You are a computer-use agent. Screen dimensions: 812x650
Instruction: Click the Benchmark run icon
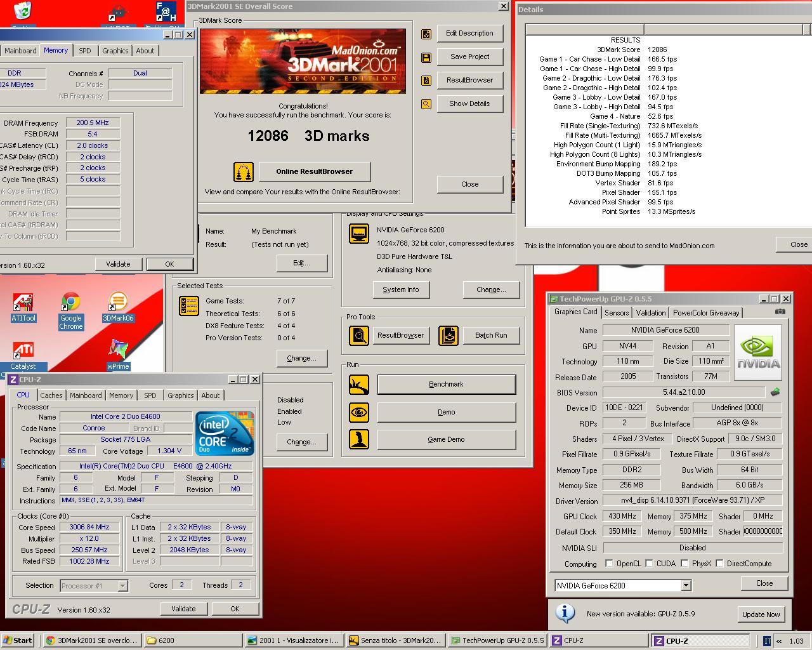[x=359, y=384]
